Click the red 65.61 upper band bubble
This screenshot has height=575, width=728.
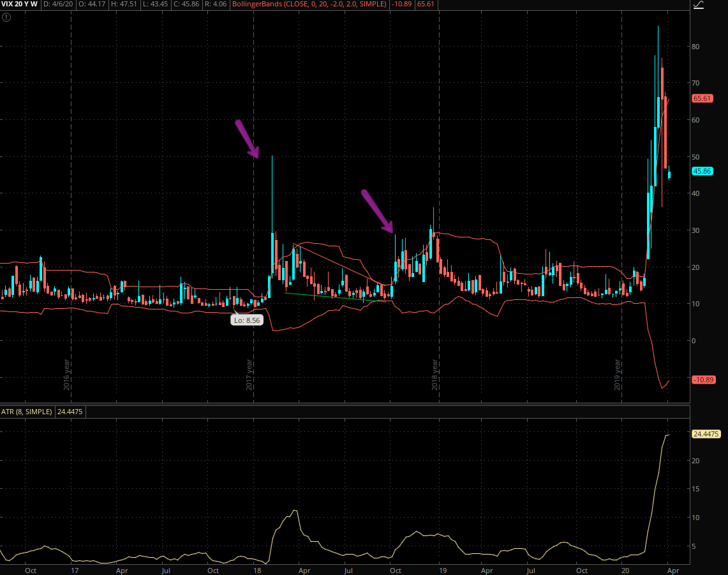click(x=702, y=98)
